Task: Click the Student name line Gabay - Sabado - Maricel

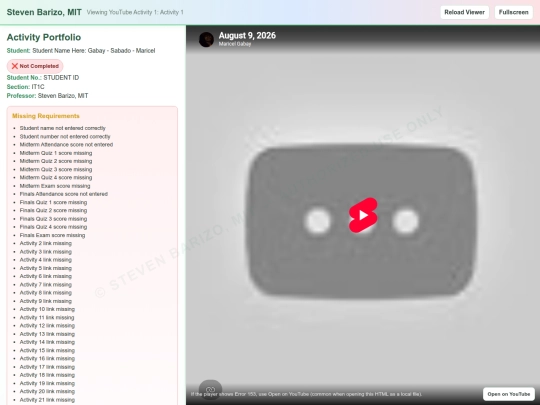Action: tap(81, 51)
